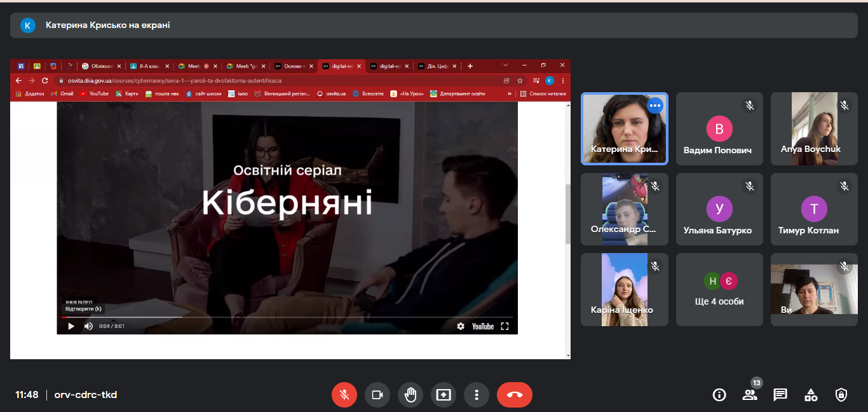Click the 'Катерина Крисько на екрані' presenter banner
The width and height of the screenshot is (868, 412).
434,25
